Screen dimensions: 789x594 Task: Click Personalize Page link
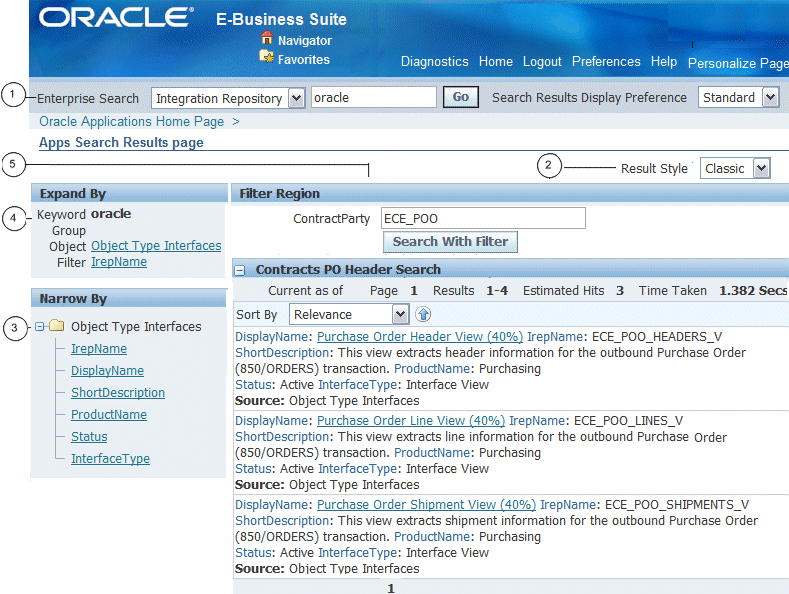[738, 63]
